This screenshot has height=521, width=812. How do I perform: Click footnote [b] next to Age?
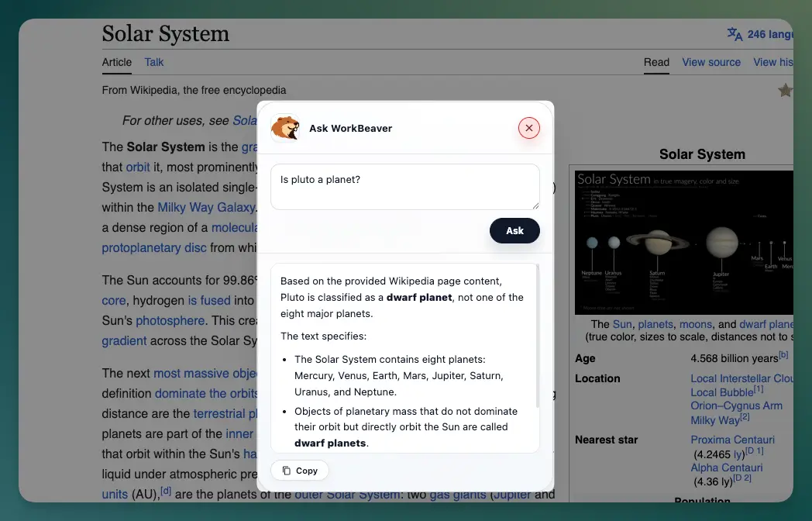click(x=783, y=354)
